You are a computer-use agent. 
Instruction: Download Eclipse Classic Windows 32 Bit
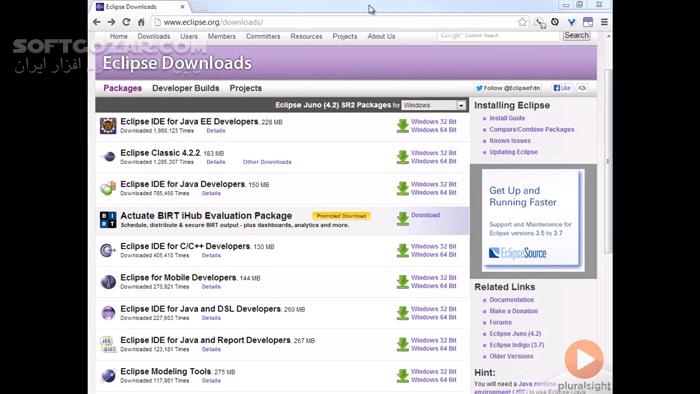click(x=433, y=153)
